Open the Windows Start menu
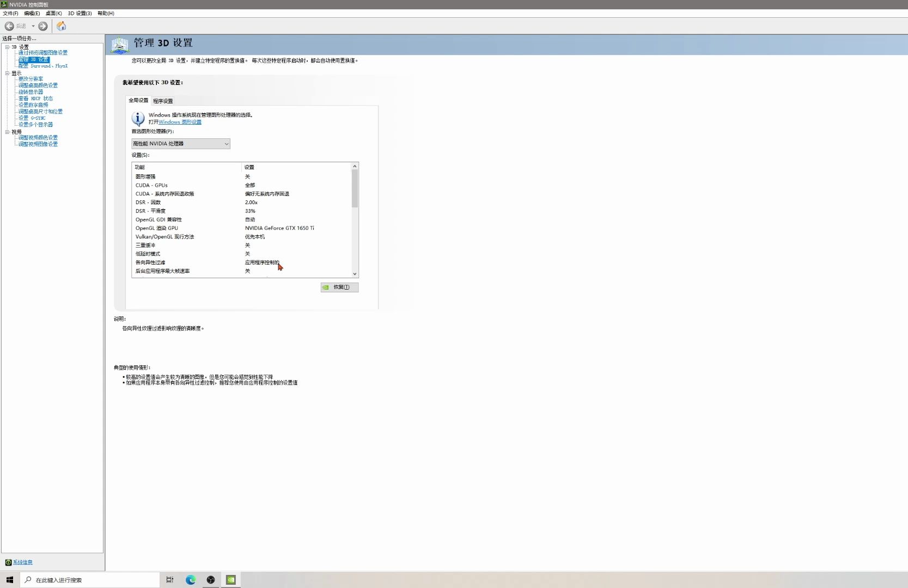Viewport: 908px width, 588px height. 10,580
